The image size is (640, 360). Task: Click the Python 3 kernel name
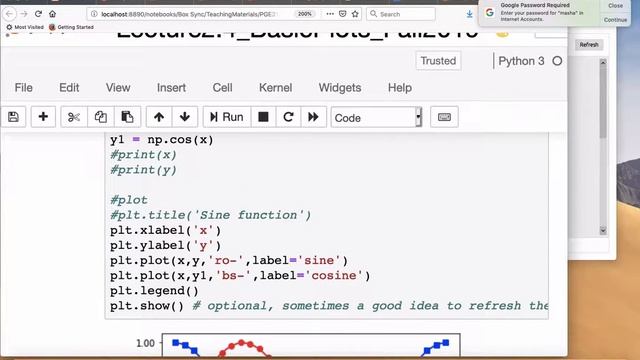click(521, 61)
